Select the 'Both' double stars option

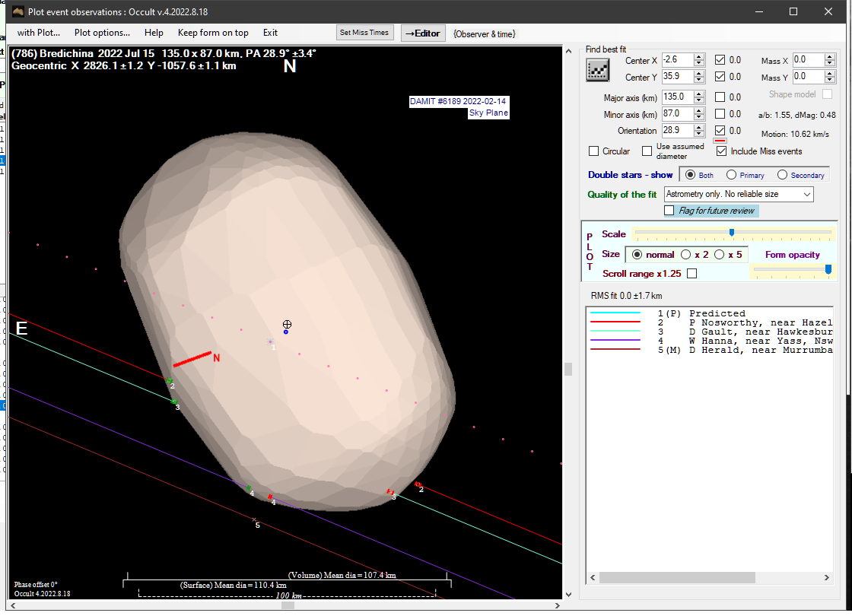tap(690, 175)
